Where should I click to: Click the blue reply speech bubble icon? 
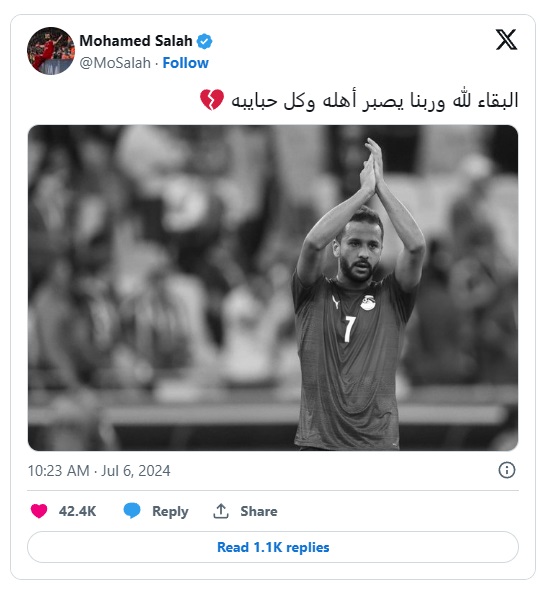point(132,511)
